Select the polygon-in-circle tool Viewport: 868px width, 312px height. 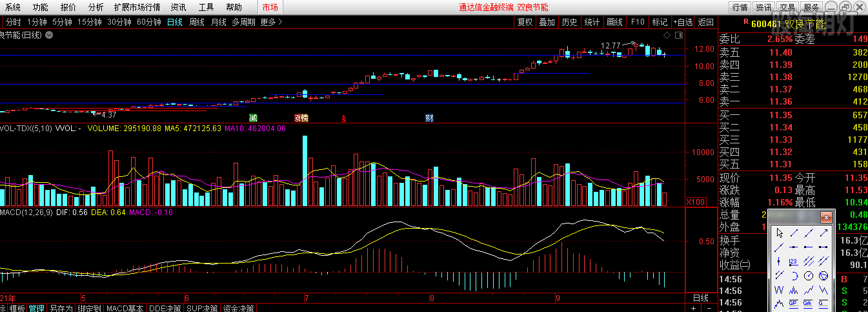pyautogui.click(x=823, y=276)
